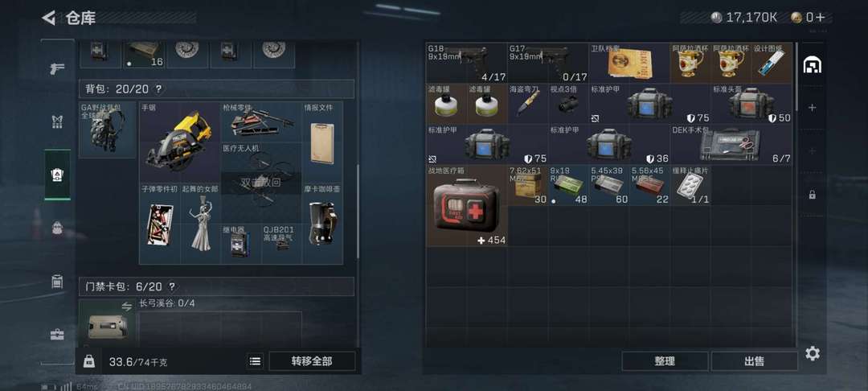868x391 pixels.
Task: Click the weight bag icon near 33.6
Action: [88, 361]
